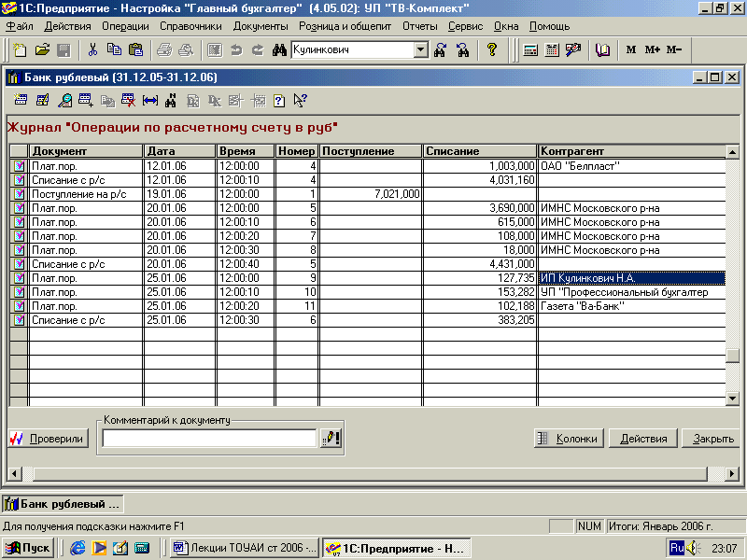The image size is (747, 560).
Task: Open the Файл menu
Action: coord(20,26)
